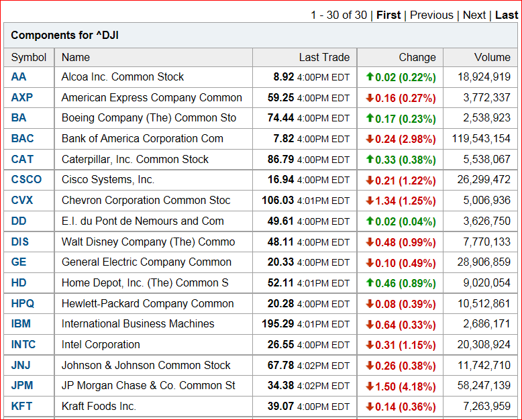This screenshot has height=420, width=522.
Task: Open the HD ticker symbol link
Action: click(x=19, y=282)
